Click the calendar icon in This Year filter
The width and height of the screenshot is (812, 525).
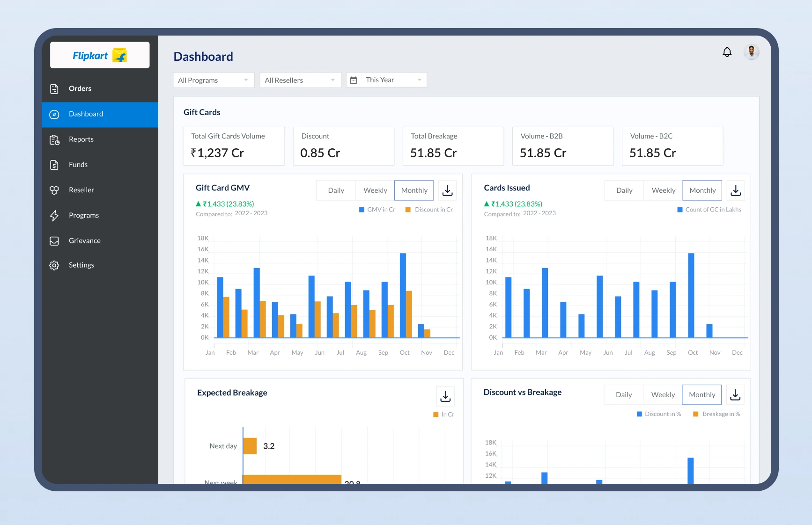[x=354, y=80]
